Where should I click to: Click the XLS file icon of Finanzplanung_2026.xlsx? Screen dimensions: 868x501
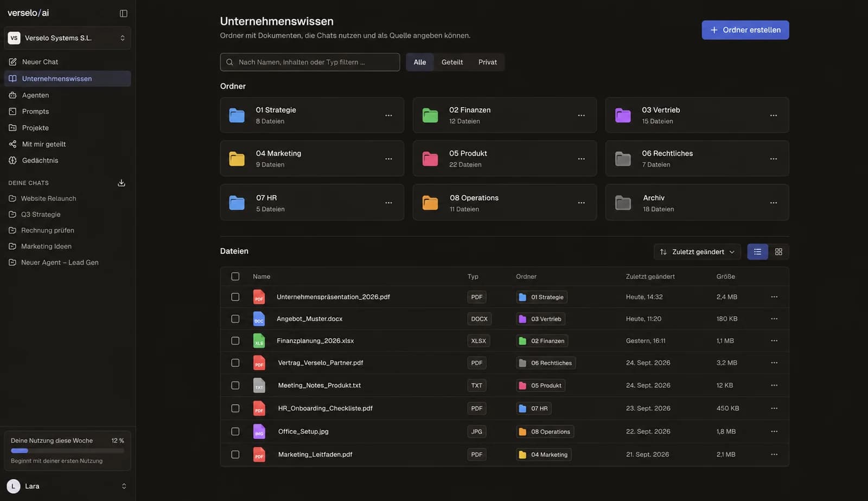tap(259, 341)
